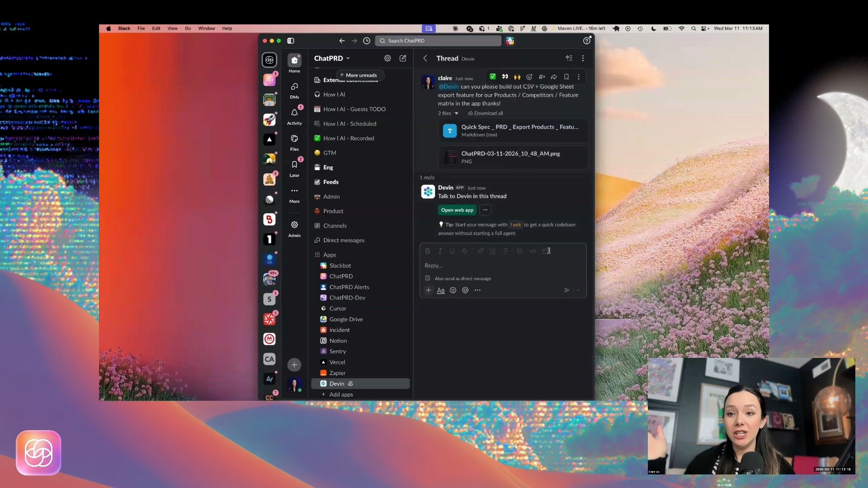868x488 pixels.
Task: Click the Search ChatPRD field
Action: (x=439, y=41)
